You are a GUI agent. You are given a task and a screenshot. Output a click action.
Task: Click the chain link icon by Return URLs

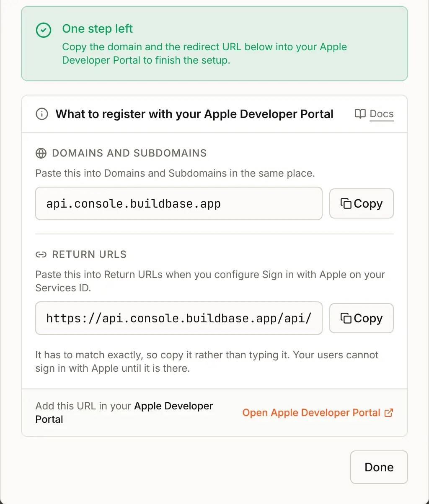coord(41,255)
